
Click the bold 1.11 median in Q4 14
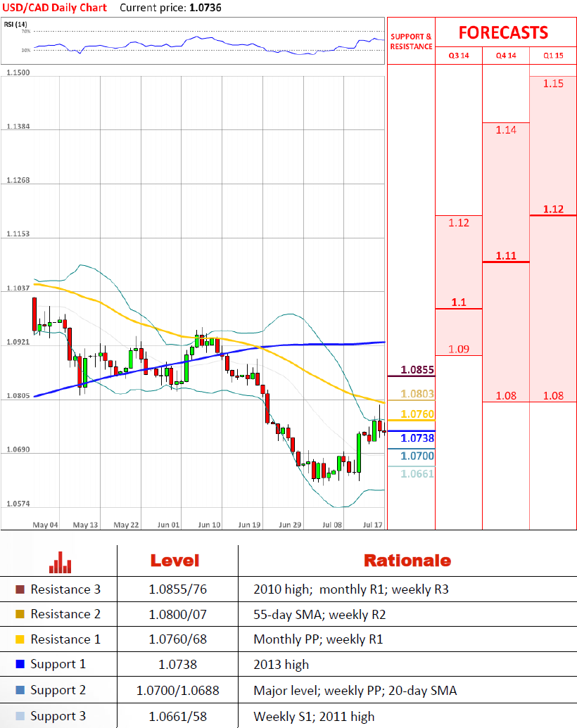[506, 256]
